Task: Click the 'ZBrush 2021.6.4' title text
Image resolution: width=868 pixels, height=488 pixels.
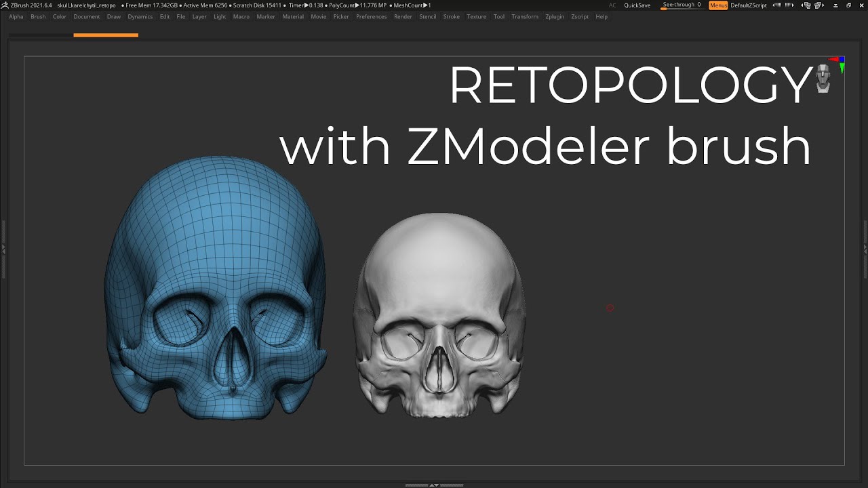Action: click(31, 5)
